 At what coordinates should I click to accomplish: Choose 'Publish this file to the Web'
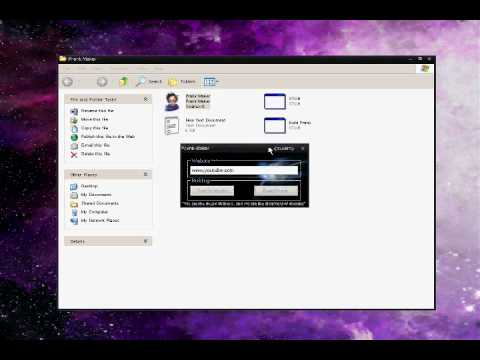click(x=108, y=137)
